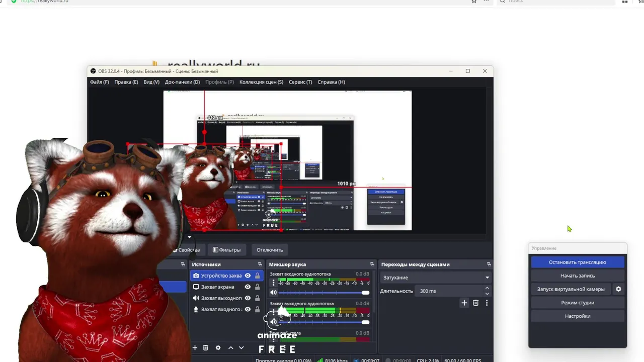This screenshot has height=362, width=644.
Task: Enable Режим студии
Action: click(x=578, y=303)
